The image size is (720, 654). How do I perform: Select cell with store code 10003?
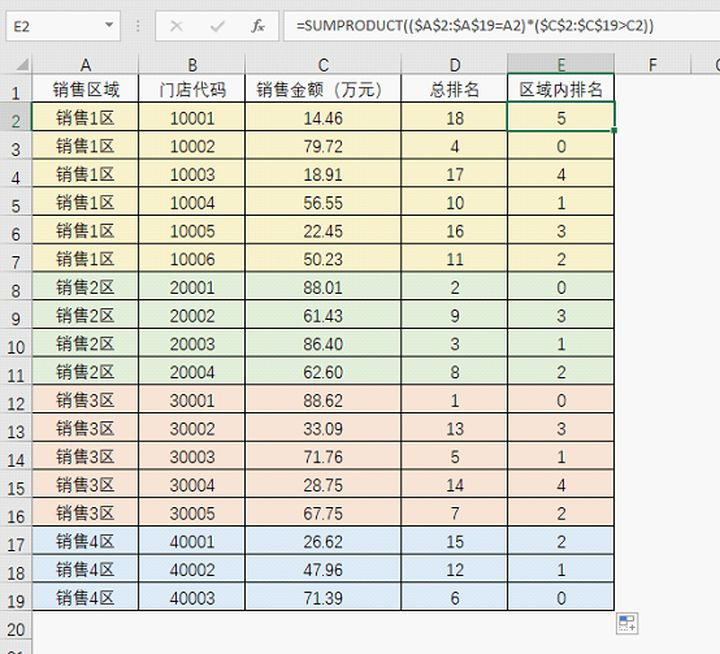[x=192, y=175]
